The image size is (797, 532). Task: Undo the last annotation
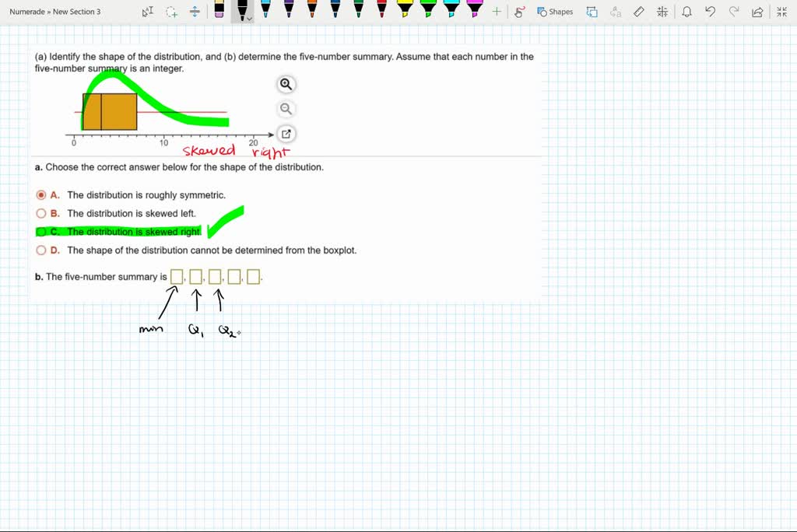(709, 12)
